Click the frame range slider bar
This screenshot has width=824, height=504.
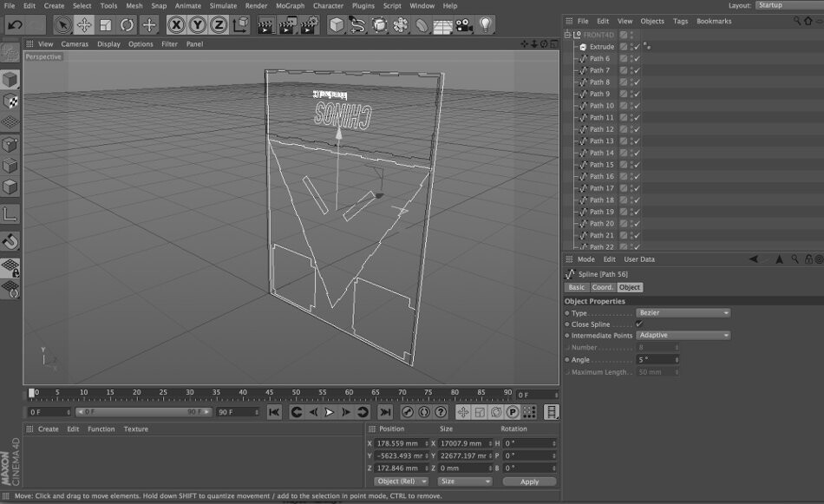tap(144, 412)
